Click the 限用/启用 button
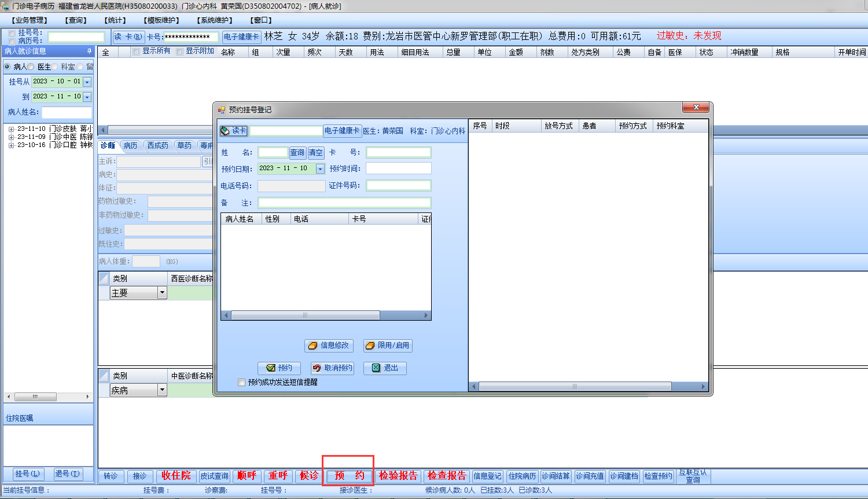 coord(388,346)
